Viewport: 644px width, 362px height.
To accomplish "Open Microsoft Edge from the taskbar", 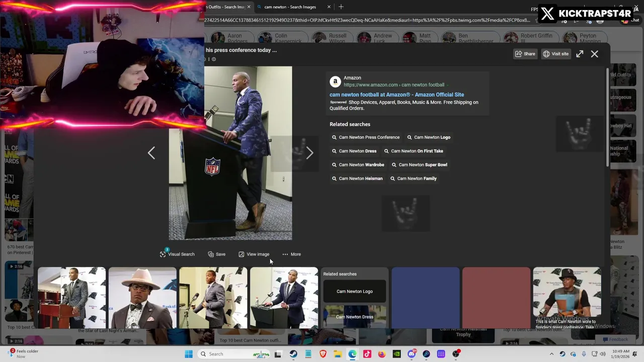I will pos(352,354).
